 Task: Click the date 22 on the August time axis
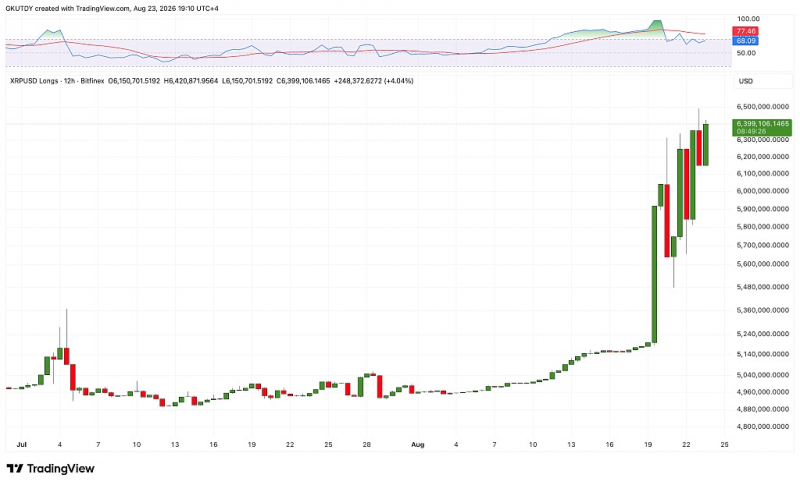click(686, 445)
